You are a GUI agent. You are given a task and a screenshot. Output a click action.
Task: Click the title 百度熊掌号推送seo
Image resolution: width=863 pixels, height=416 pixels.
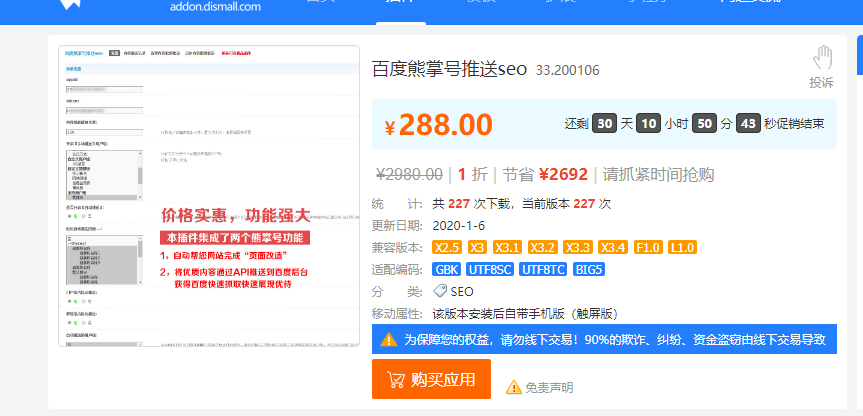450,69
